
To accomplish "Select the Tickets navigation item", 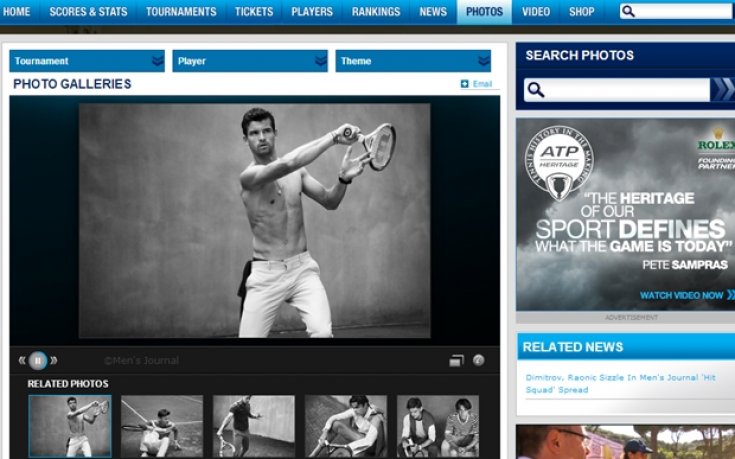I will click(x=254, y=12).
